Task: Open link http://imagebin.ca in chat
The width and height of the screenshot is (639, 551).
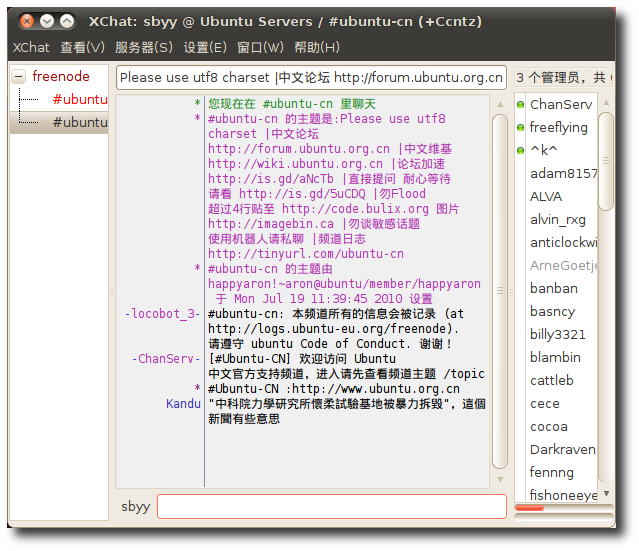Action: point(271,224)
